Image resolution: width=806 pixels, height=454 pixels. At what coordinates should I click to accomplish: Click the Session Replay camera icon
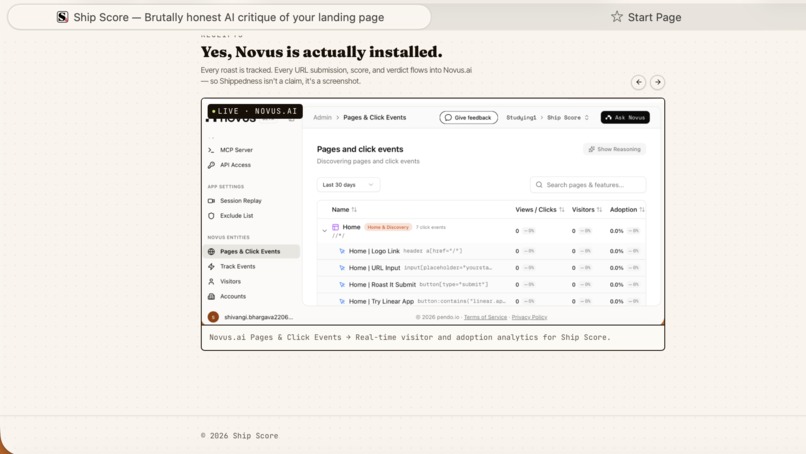[x=211, y=201]
